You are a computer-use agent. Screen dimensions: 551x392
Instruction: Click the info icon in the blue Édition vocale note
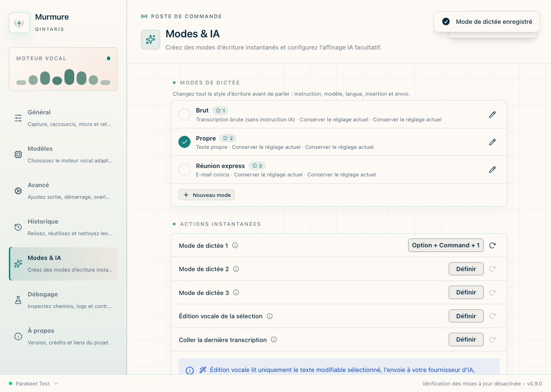click(190, 371)
